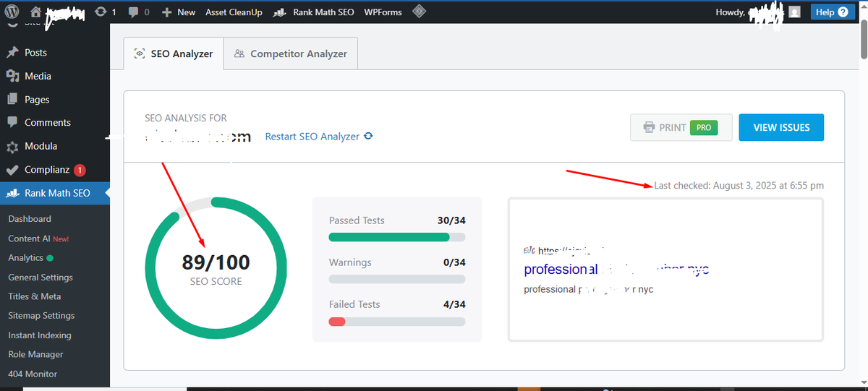The image size is (868, 391).
Task: Click the search preview title link
Action: click(616, 270)
